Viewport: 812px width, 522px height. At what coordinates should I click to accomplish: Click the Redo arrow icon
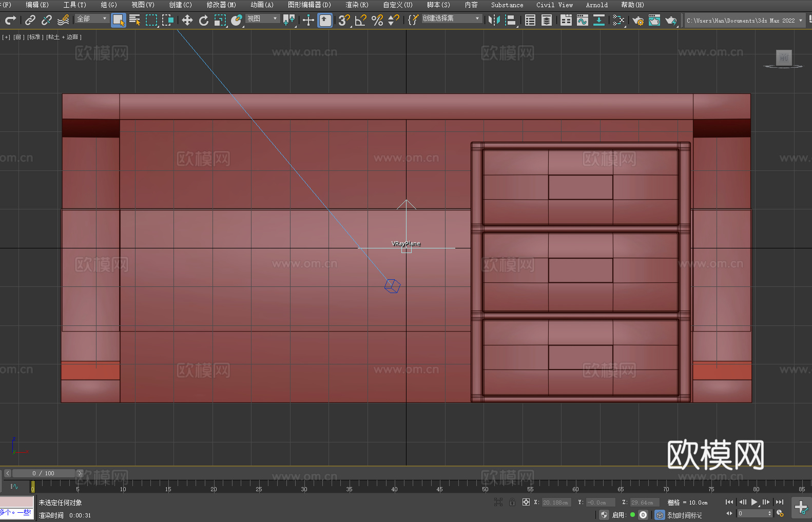coord(10,20)
